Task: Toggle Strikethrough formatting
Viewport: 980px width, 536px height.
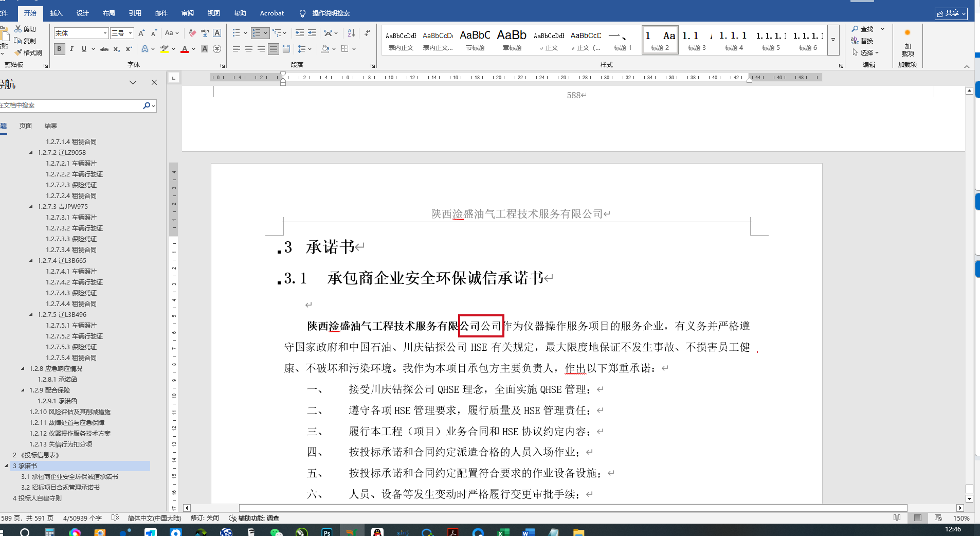Action: pos(104,49)
